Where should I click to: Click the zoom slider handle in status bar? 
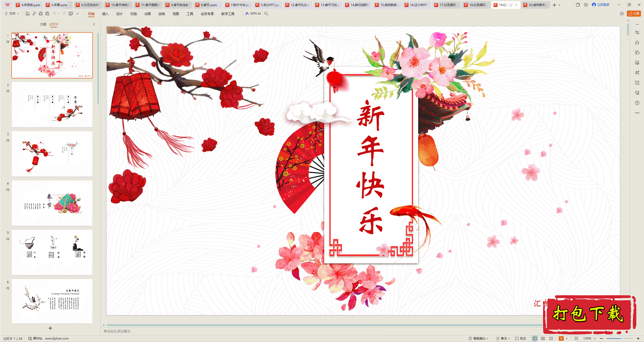click(622, 338)
